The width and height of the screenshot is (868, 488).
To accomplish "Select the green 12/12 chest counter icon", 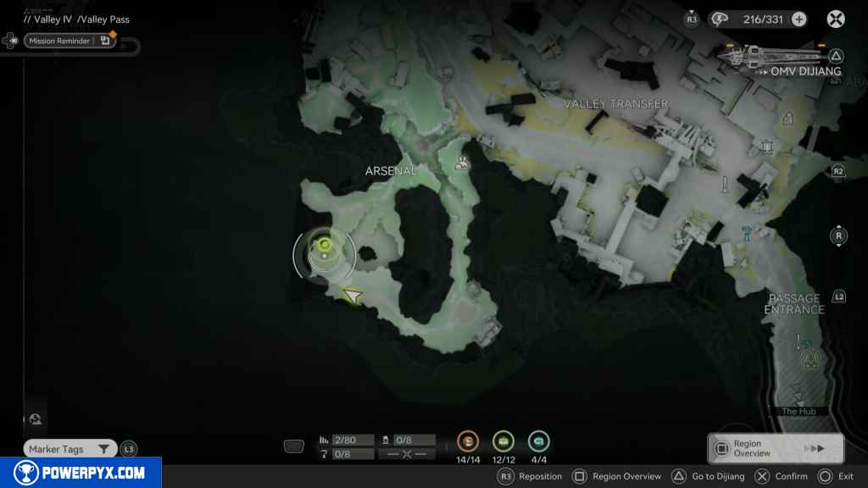I will (x=504, y=441).
